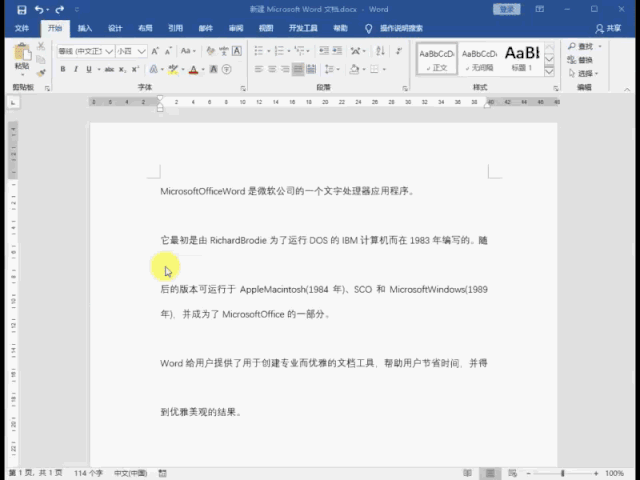Show or hide paragraph marks

[399, 51]
